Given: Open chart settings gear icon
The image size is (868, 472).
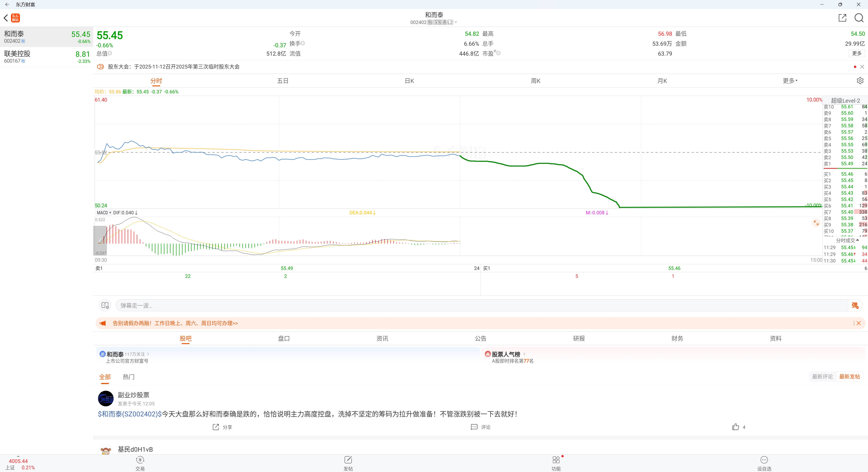Looking at the screenshot, I should pos(860,80).
